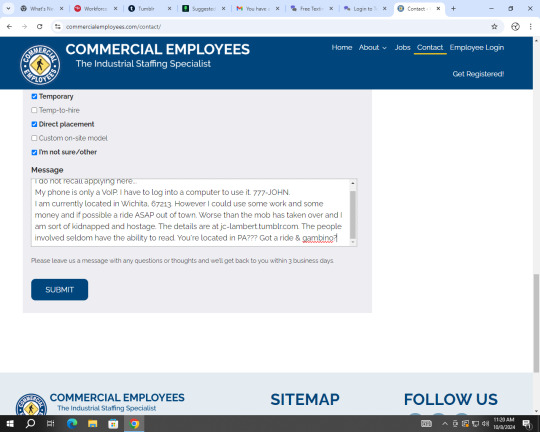Close the Tumblr tab
The image size is (540, 432).
(x=169, y=9)
